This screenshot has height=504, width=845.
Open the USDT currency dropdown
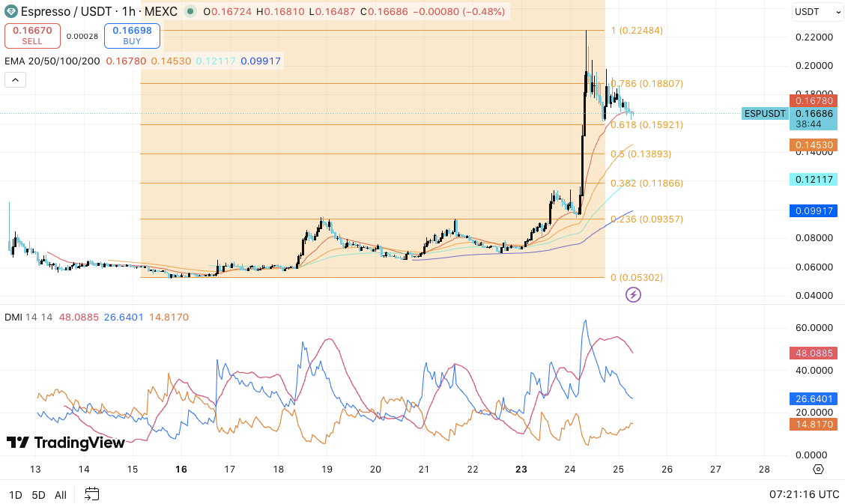point(812,12)
